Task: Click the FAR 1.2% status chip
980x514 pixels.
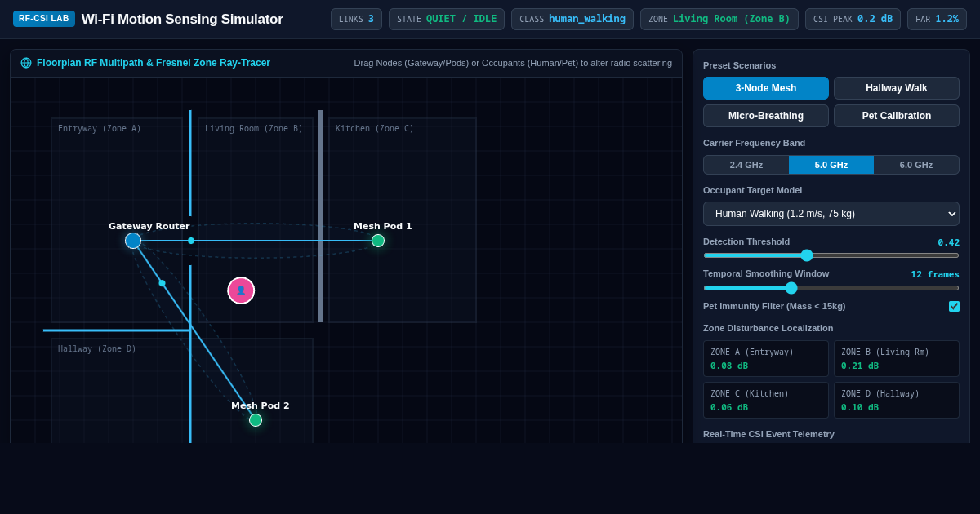Action: tap(937, 19)
